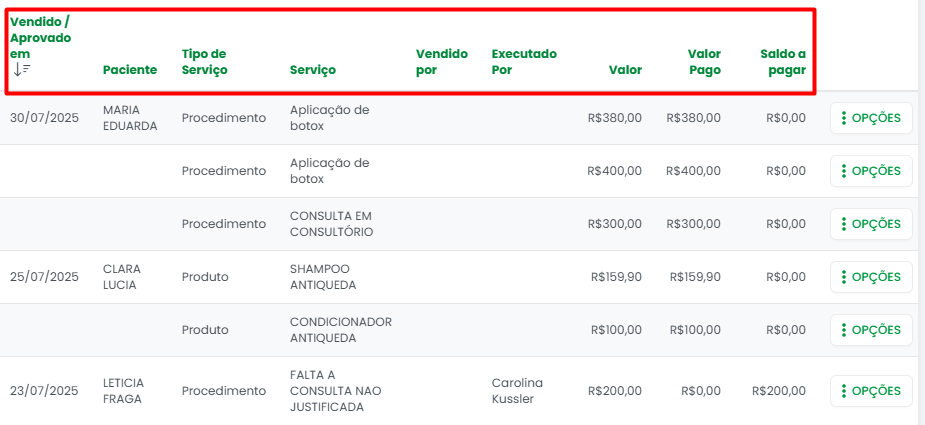
Task: Click the Serviço column header
Action: click(312, 70)
